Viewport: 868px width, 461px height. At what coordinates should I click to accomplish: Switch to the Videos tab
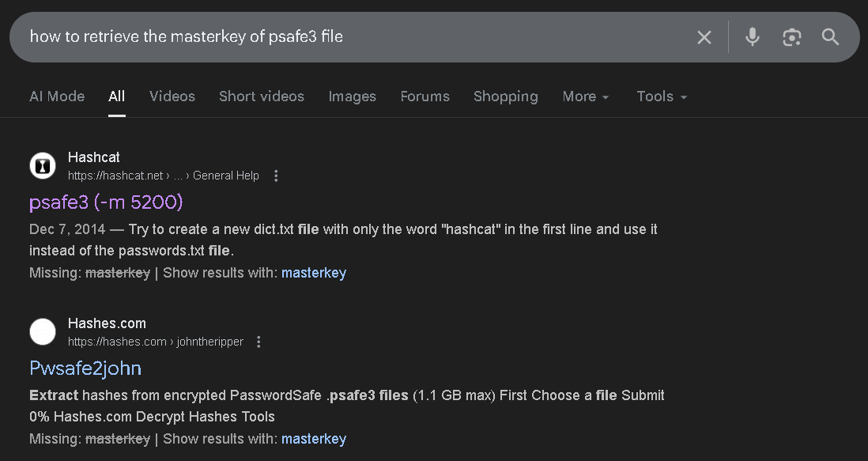(172, 96)
